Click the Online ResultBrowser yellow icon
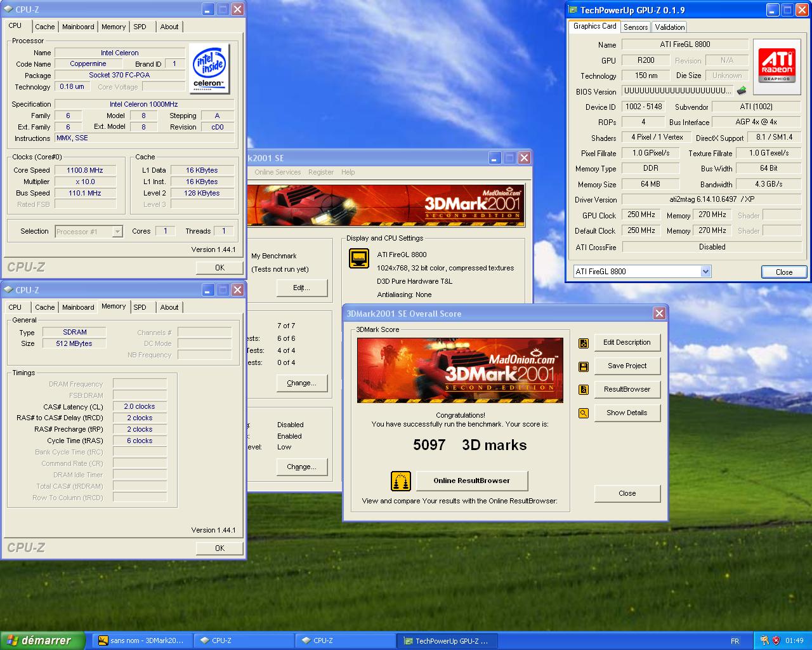This screenshot has height=650, width=812. pyautogui.click(x=400, y=481)
